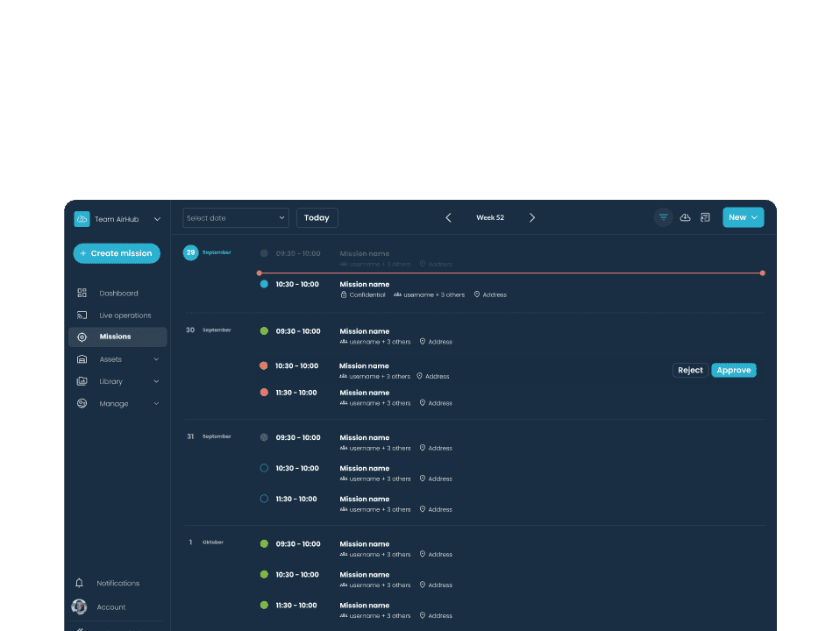Click the Account avatar picture
This screenshot has width=840, height=631.
(79, 606)
